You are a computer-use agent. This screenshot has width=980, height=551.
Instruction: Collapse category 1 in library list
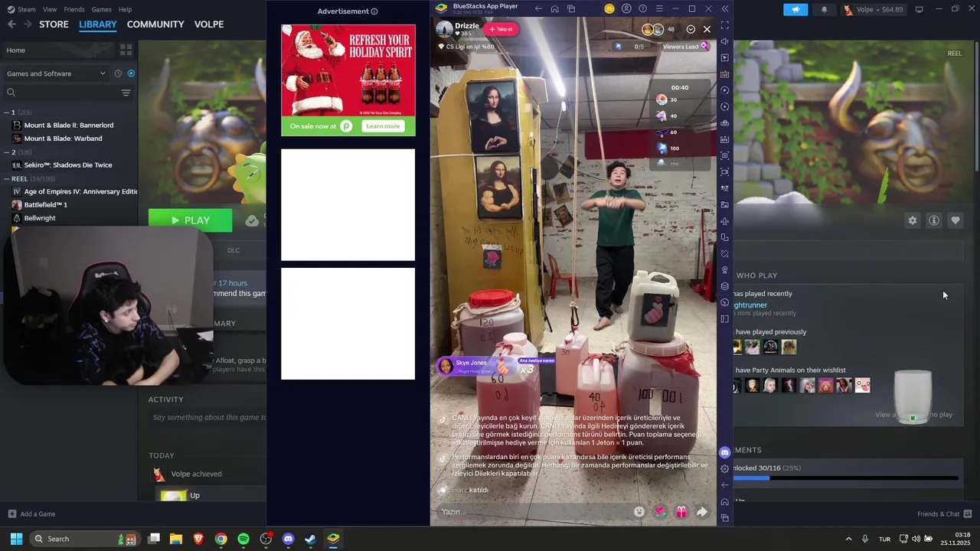coord(6,112)
